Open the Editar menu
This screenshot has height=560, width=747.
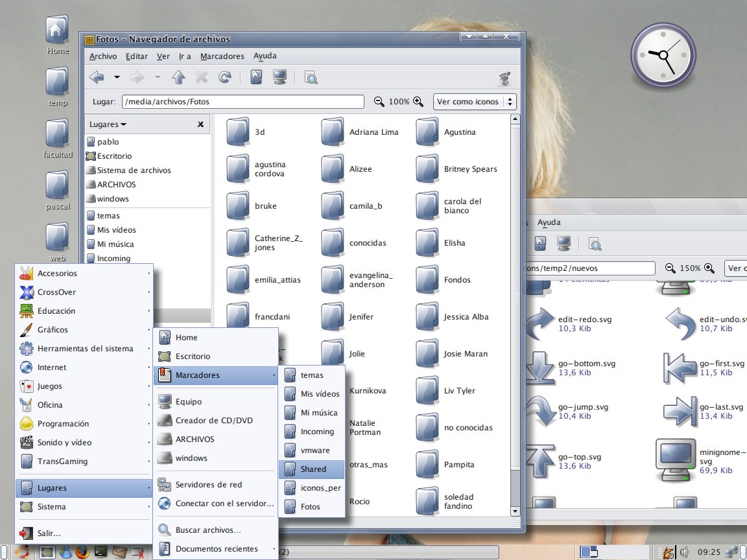[136, 56]
